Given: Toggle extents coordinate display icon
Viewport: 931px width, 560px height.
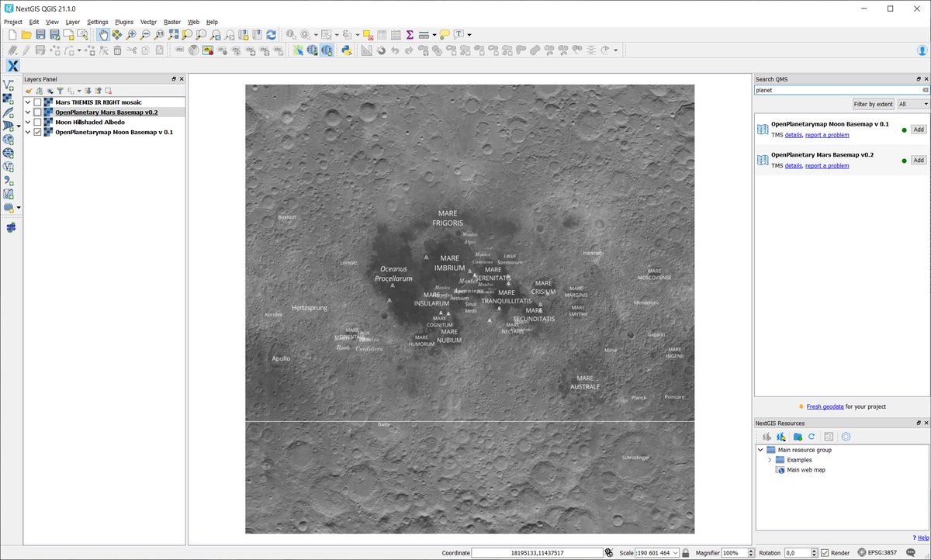Looking at the screenshot, I should [610, 553].
